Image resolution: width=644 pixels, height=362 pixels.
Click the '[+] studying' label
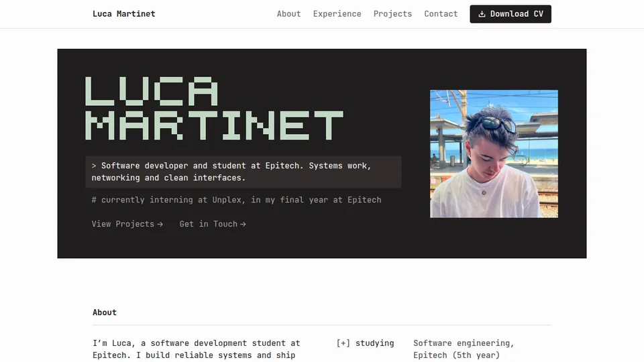pos(365,343)
